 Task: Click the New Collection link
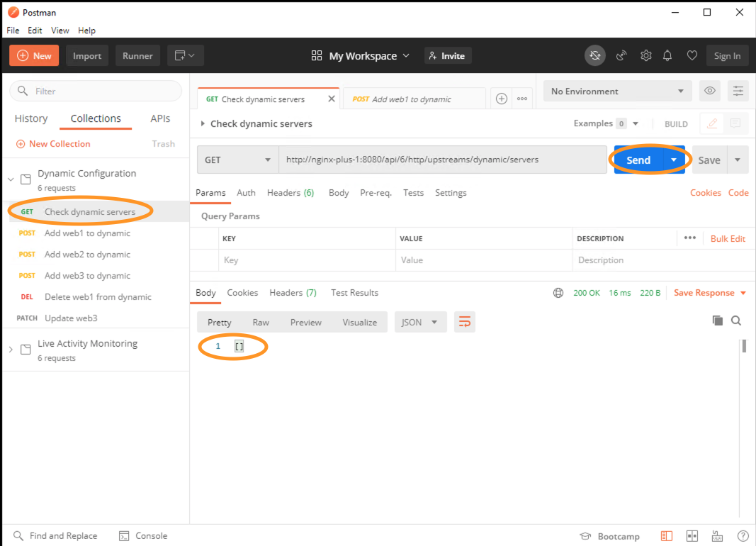(x=54, y=144)
